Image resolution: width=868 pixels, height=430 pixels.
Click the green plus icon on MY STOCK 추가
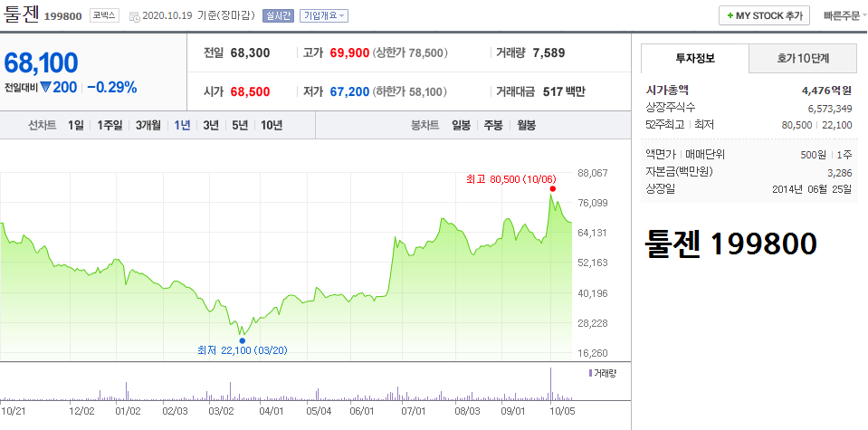tap(730, 16)
